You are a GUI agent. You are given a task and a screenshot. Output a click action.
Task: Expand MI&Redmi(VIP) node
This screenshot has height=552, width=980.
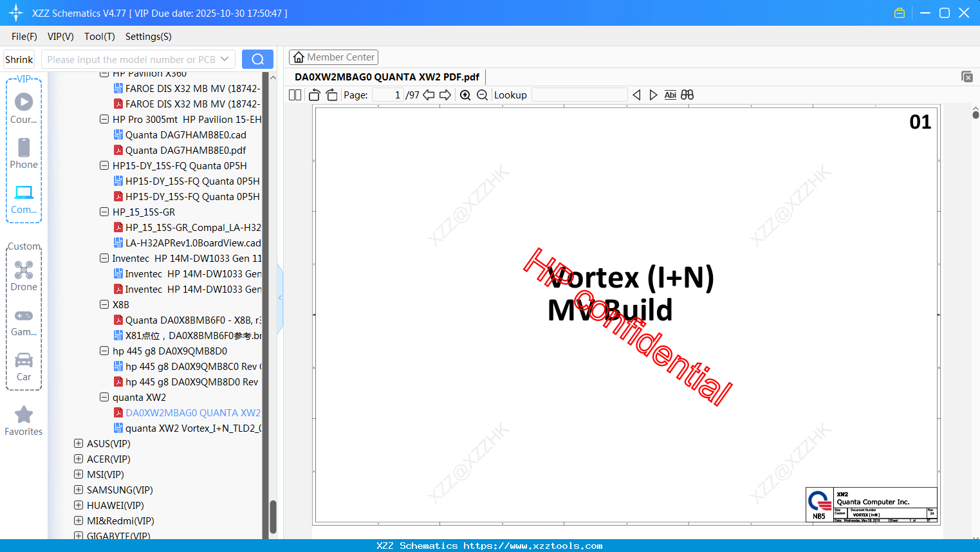pyautogui.click(x=79, y=520)
